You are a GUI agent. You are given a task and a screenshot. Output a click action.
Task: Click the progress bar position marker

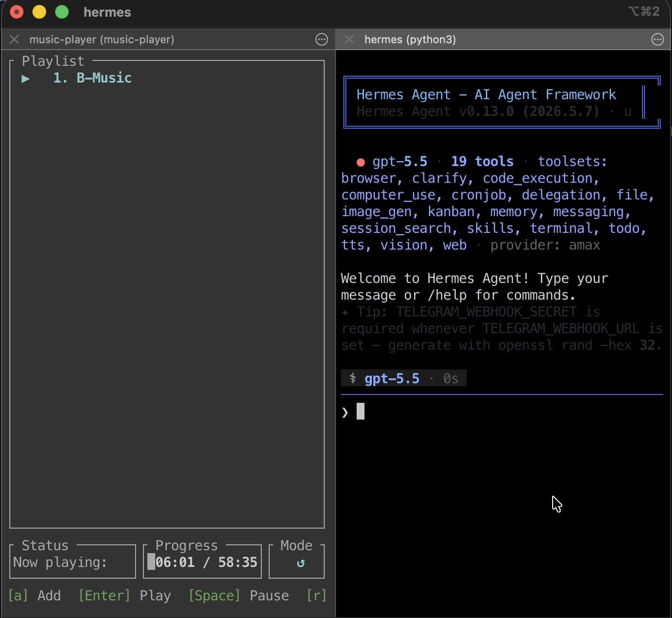[151, 562]
